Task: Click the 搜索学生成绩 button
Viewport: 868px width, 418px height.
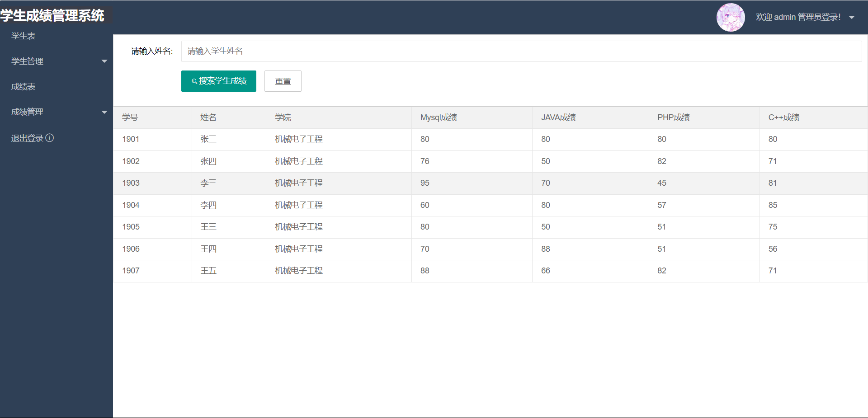Action: [219, 81]
